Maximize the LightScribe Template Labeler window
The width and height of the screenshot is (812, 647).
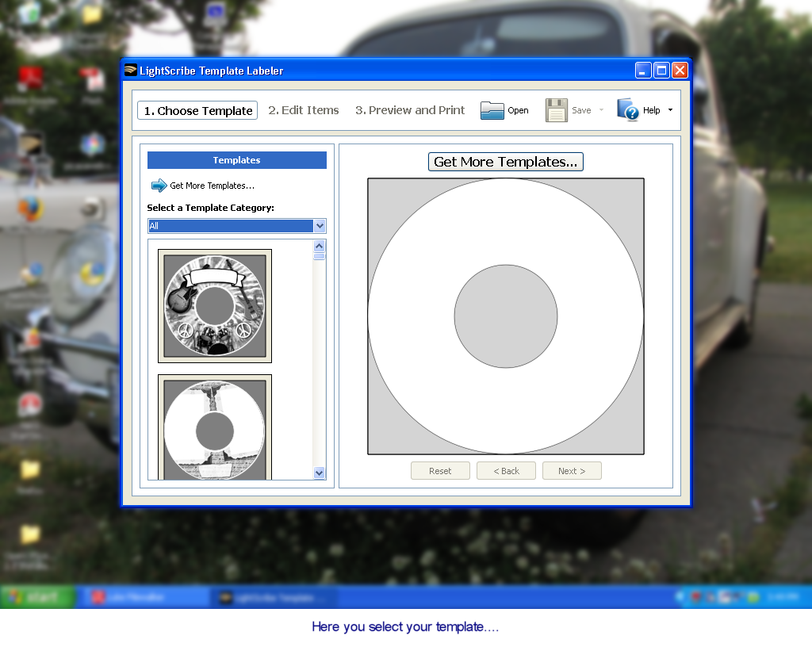tap(661, 71)
